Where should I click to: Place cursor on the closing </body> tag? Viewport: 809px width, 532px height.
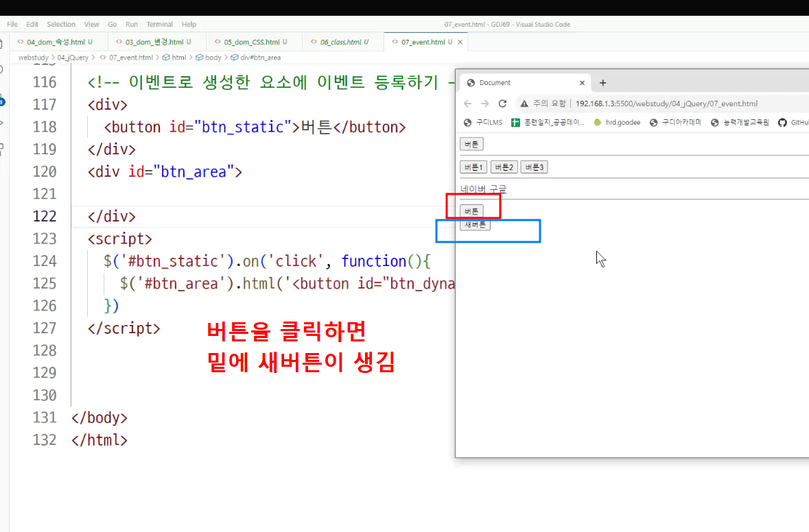(99, 418)
